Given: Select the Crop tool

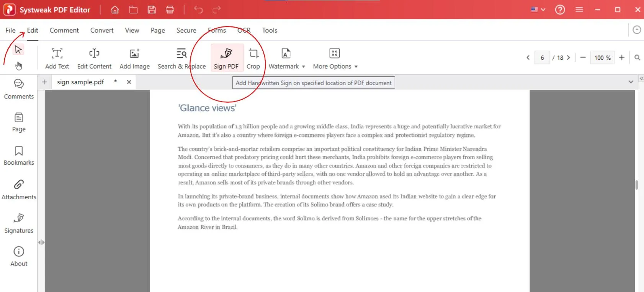Looking at the screenshot, I should pos(253,58).
